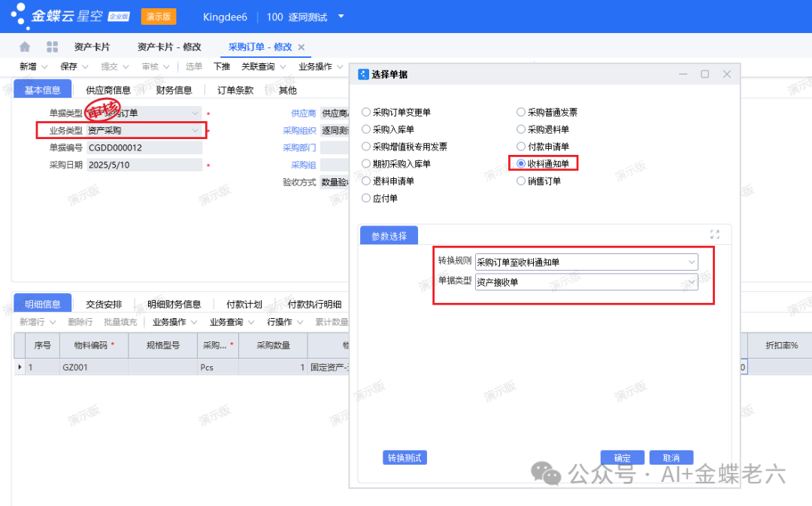Select the 收料通知单 radio option
Viewport: 812px width, 506px height.
[x=521, y=163]
